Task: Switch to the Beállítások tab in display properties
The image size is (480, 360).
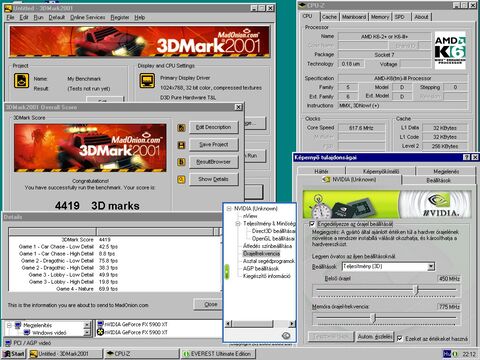Action: [439, 180]
